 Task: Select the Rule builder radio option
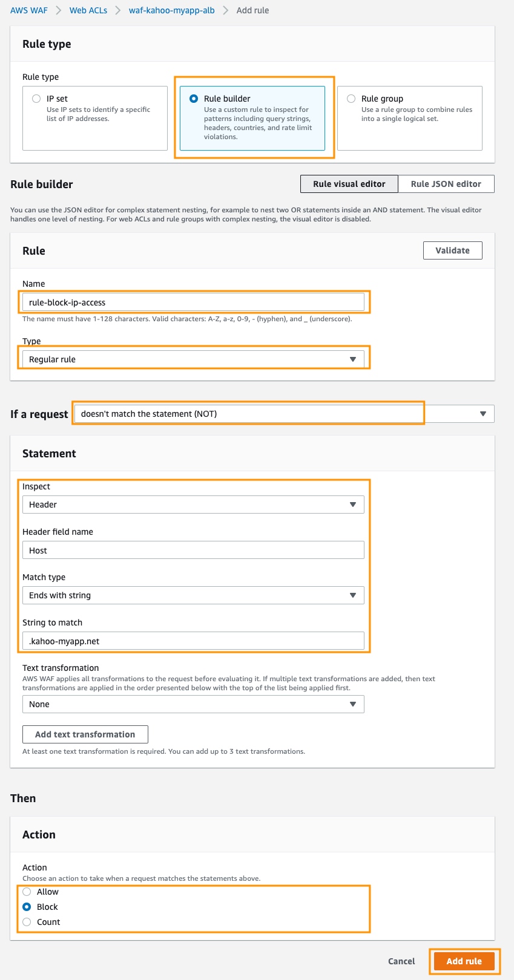coord(194,99)
